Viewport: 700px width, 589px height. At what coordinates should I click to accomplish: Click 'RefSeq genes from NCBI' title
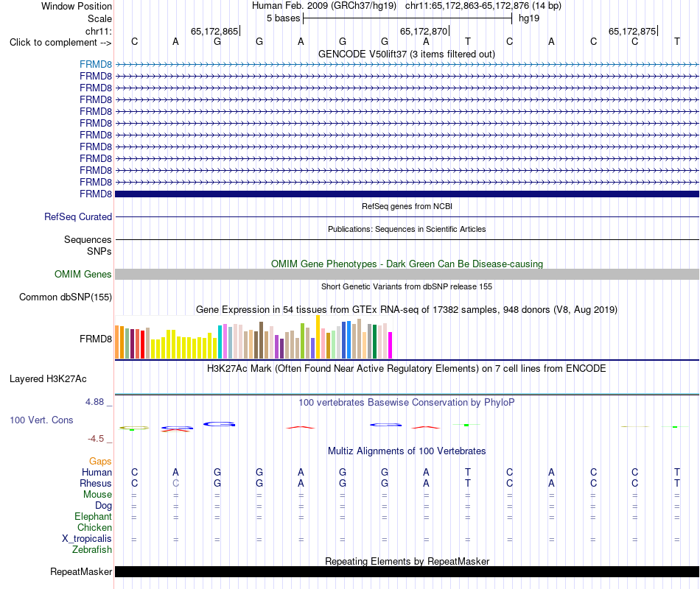pyautogui.click(x=407, y=206)
